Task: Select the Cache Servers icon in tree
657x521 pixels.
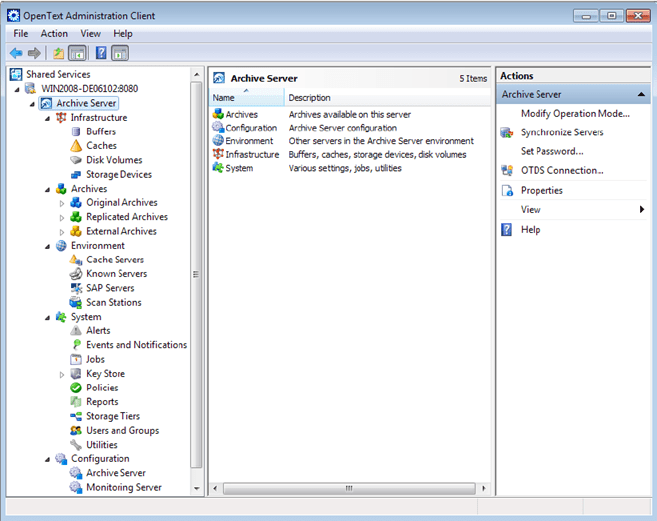Action: [76, 260]
